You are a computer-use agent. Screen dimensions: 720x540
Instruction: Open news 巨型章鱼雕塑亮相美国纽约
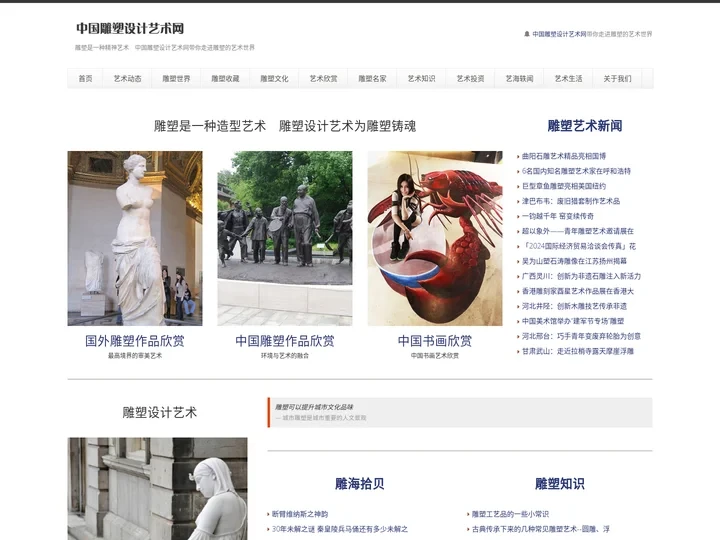[564, 186]
